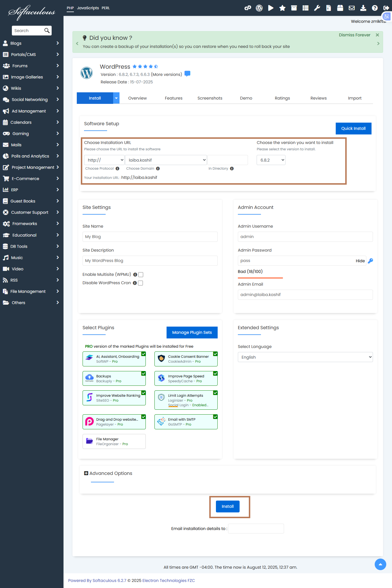Click the star favorites icon in toolbar

pos(282,8)
